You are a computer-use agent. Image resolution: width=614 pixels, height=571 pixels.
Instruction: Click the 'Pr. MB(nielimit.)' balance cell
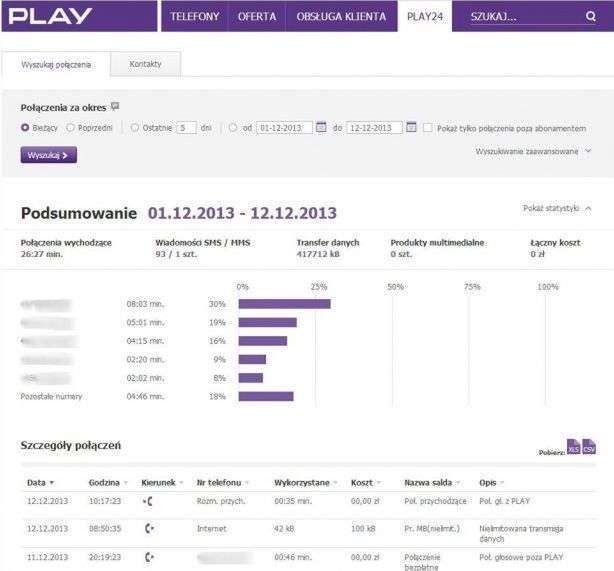point(432,529)
